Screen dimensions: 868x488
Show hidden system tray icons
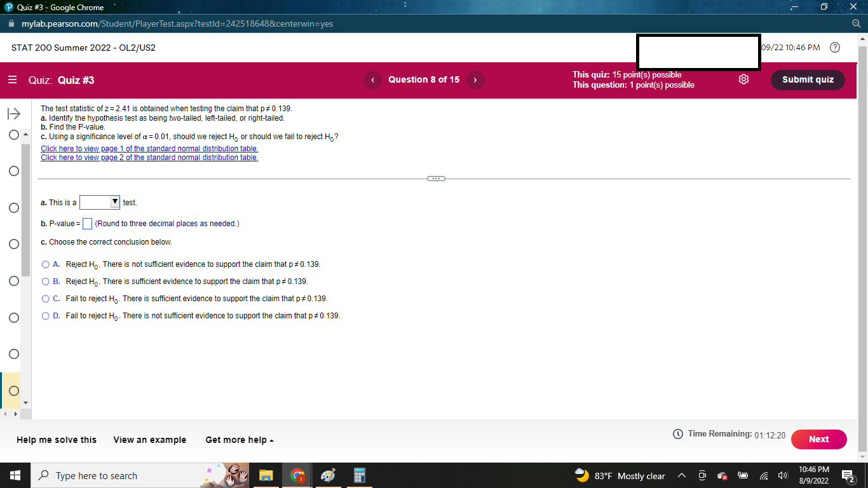coord(681,475)
